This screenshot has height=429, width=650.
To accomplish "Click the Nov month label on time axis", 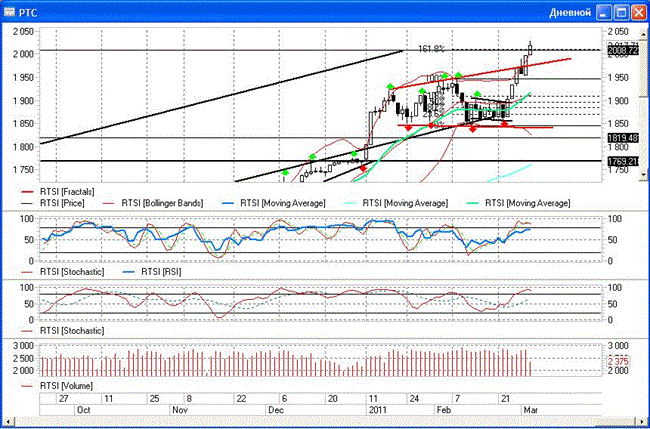I will (179, 410).
